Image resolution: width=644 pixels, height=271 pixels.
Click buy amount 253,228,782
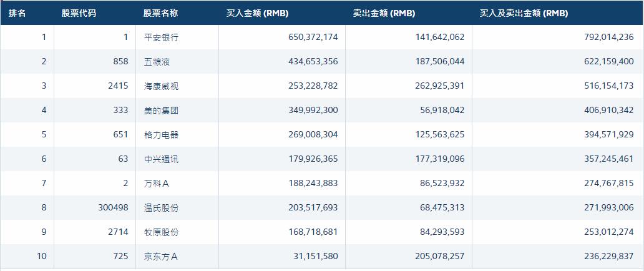[313, 86]
